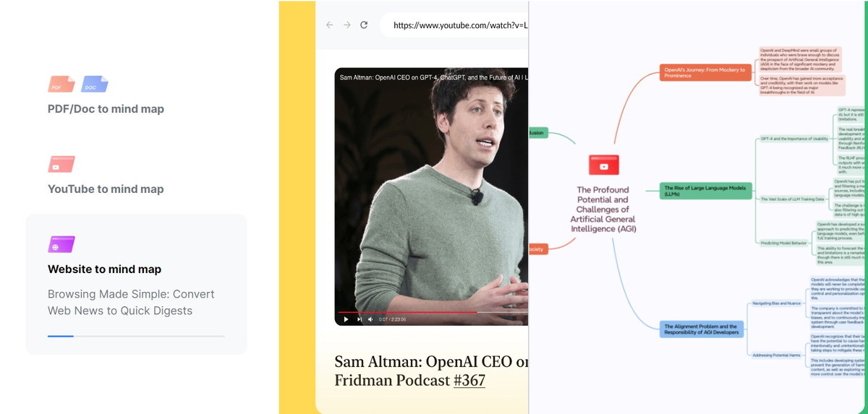Select the Rise of Large Language Models node
Image resolution: width=868 pixels, height=414 pixels.
coord(706,191)
